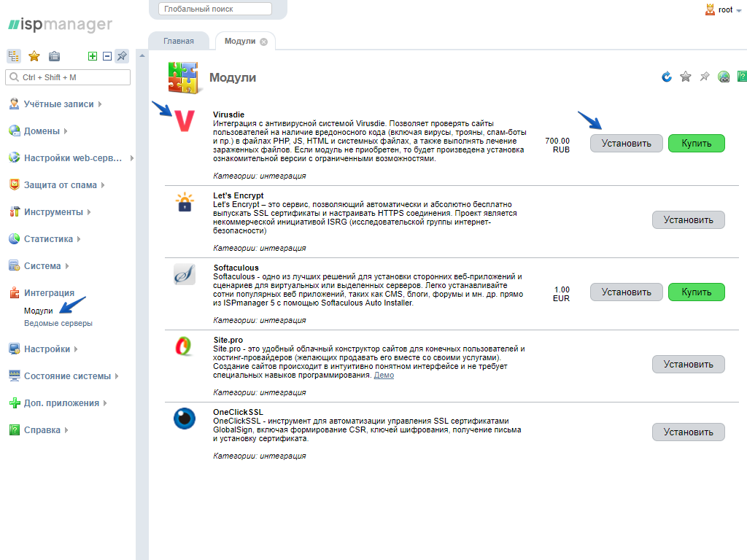
Task: Click the ISPmanager logo
Action: [61, 24]
